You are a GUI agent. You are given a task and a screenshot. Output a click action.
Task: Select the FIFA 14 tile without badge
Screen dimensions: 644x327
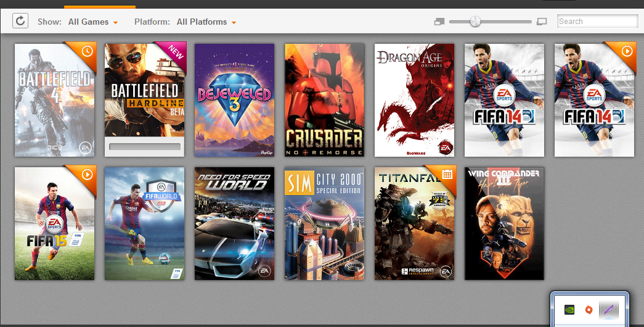[x=504, y=100]
